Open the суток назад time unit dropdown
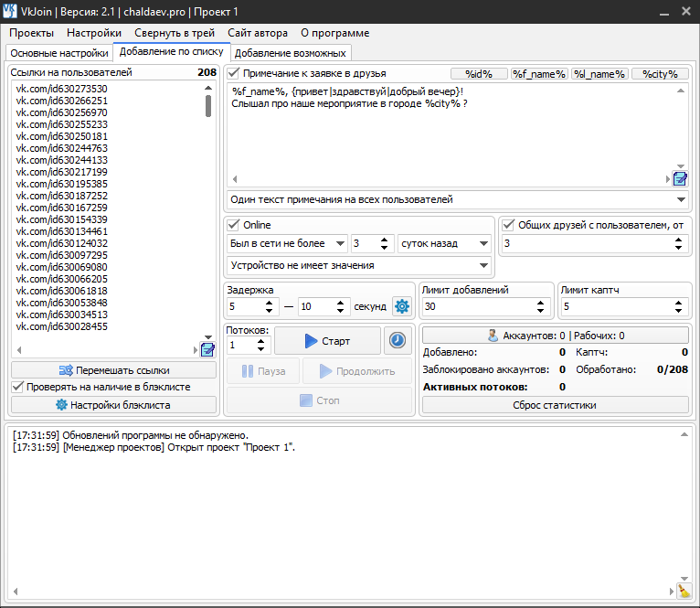Viewport: 700px width, 608px height. click(x=444, y=243)
